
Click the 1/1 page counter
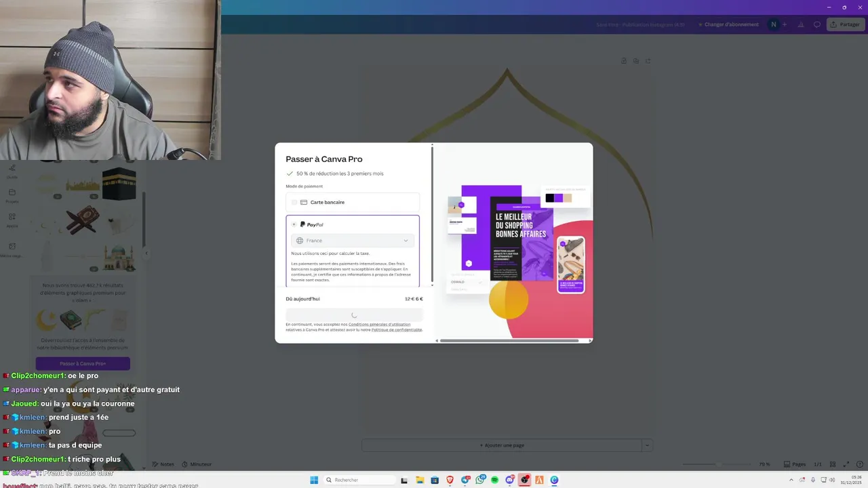(x=818, y=464)
